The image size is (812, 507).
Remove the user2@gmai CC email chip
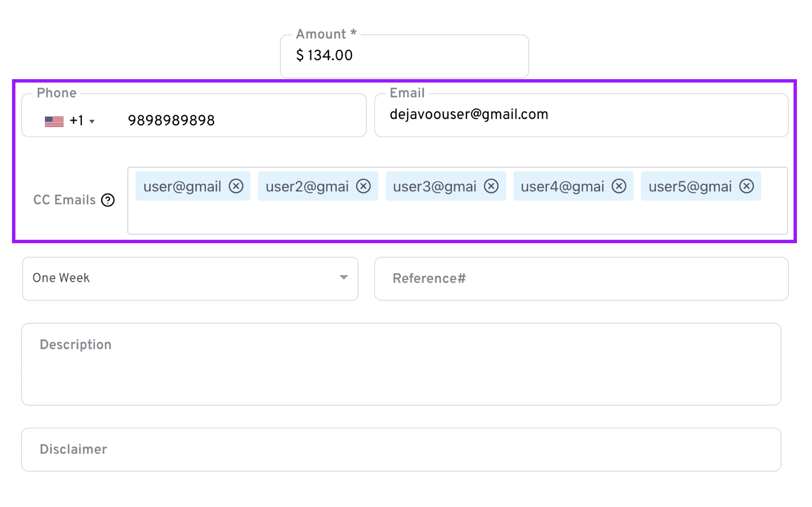pyautogui.click(x=363, y=186)
